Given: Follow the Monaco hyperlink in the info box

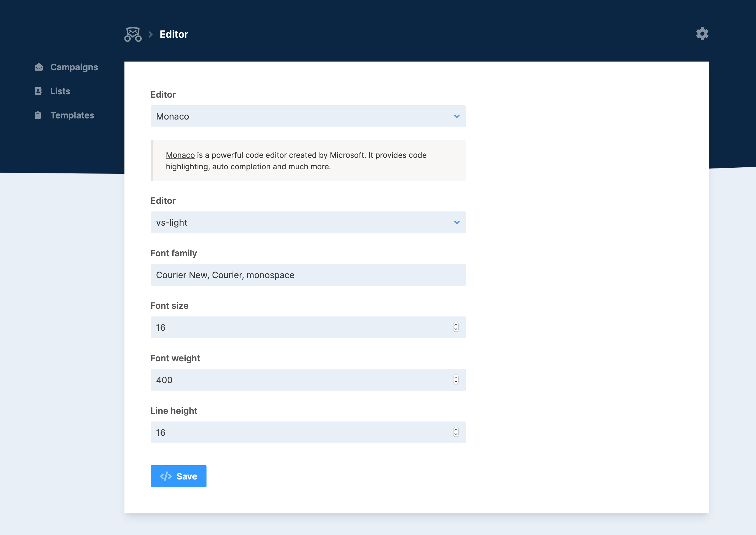Looking at the screenshot, I should (x=180, y=155).
